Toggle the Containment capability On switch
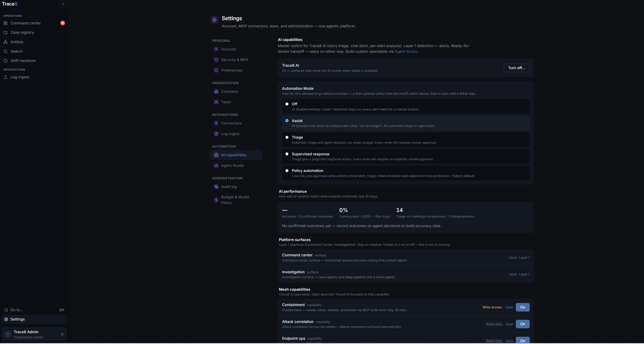 (x=522, y=307)
